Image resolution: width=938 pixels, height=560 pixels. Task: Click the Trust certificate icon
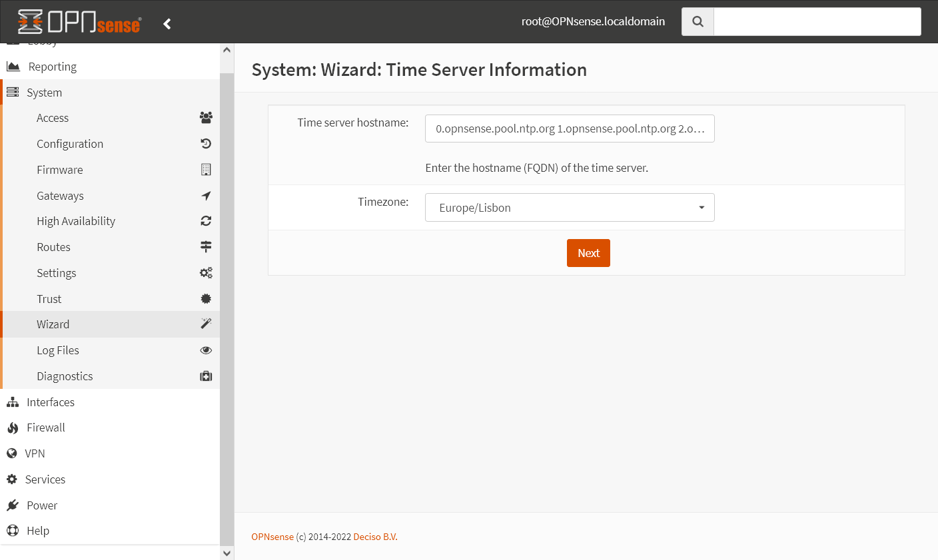[x=206, y=298]
